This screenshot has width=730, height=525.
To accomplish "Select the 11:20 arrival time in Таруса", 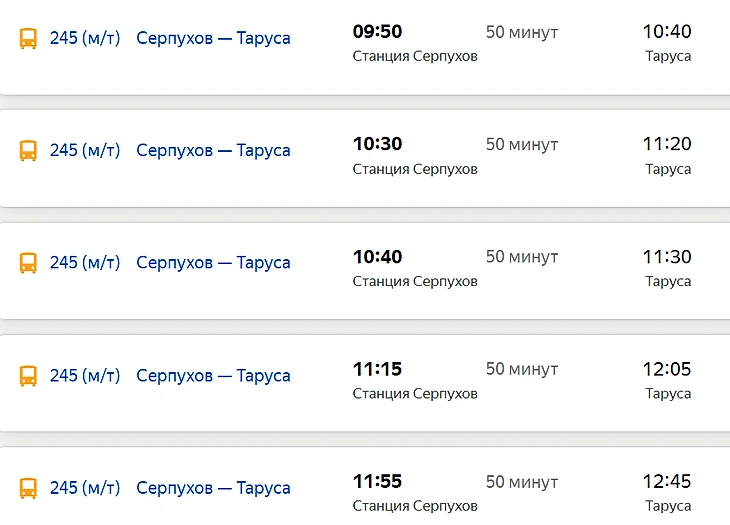I will point(667,144).
